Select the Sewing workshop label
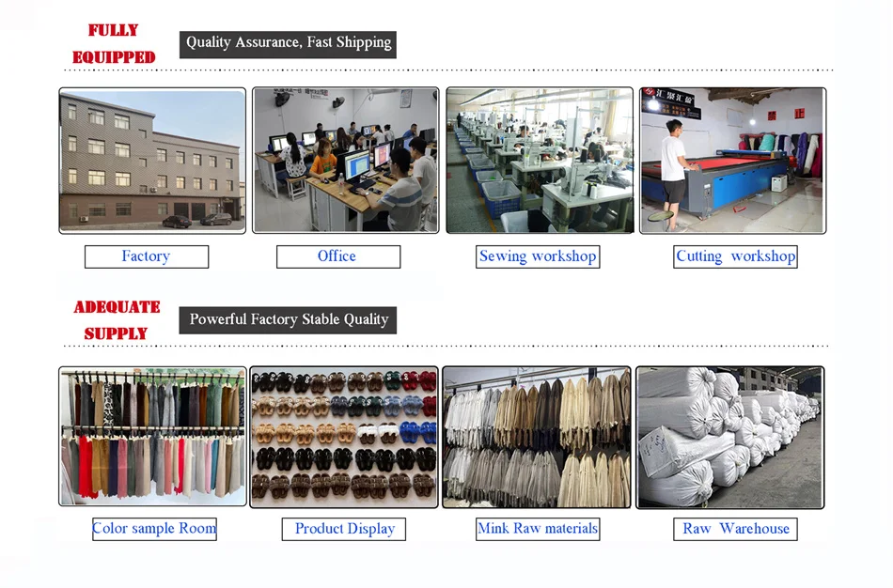Image resolution: width=893 pixels, height=588 pixels. (x=538, y=256)
